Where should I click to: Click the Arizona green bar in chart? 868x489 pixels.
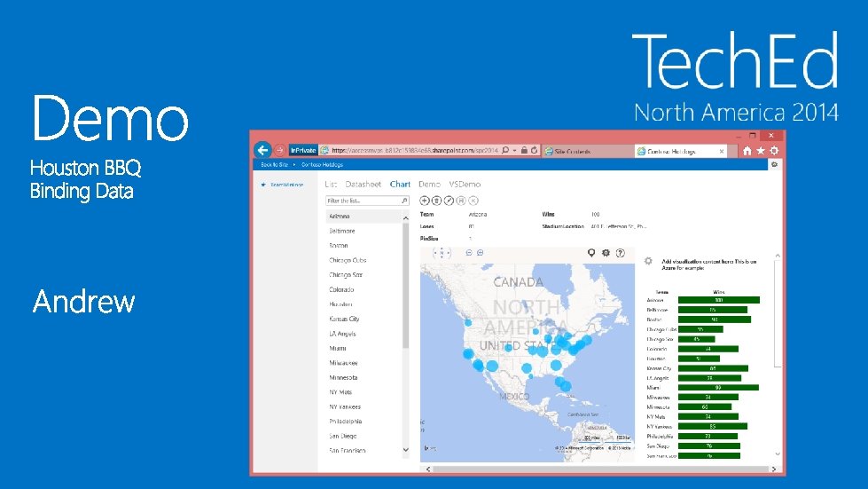click(718, 300)
